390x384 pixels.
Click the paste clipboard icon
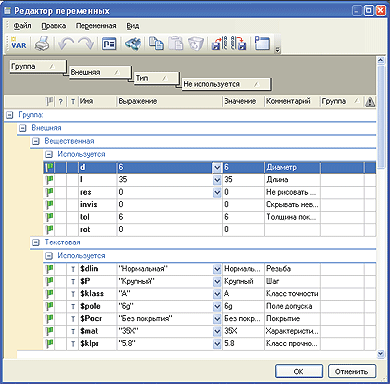click(x=176, y=43)
